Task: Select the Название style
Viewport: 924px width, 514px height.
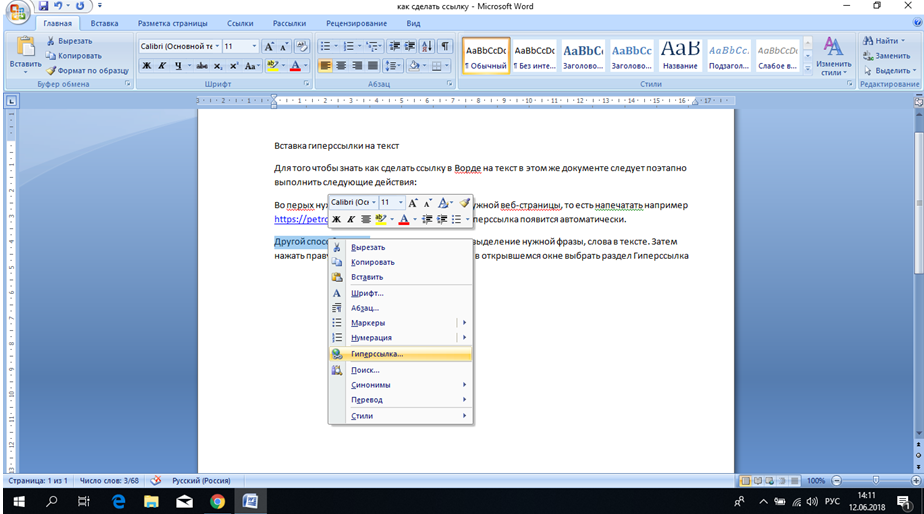Action: [680, 56]
